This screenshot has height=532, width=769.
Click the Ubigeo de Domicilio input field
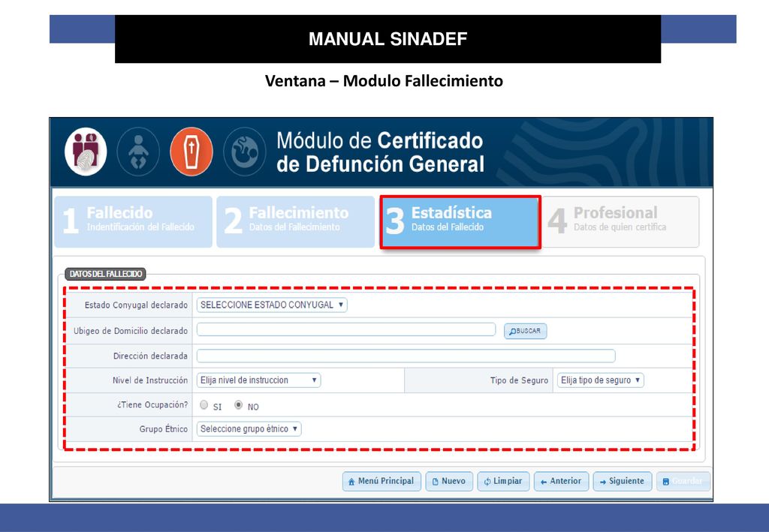click(345, 329)
